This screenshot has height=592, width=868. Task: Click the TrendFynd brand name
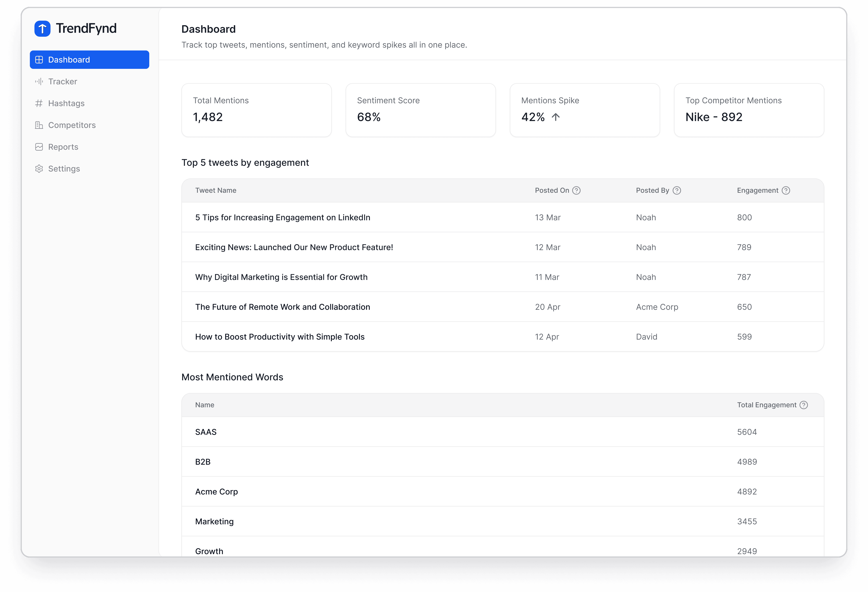point(86,28)
